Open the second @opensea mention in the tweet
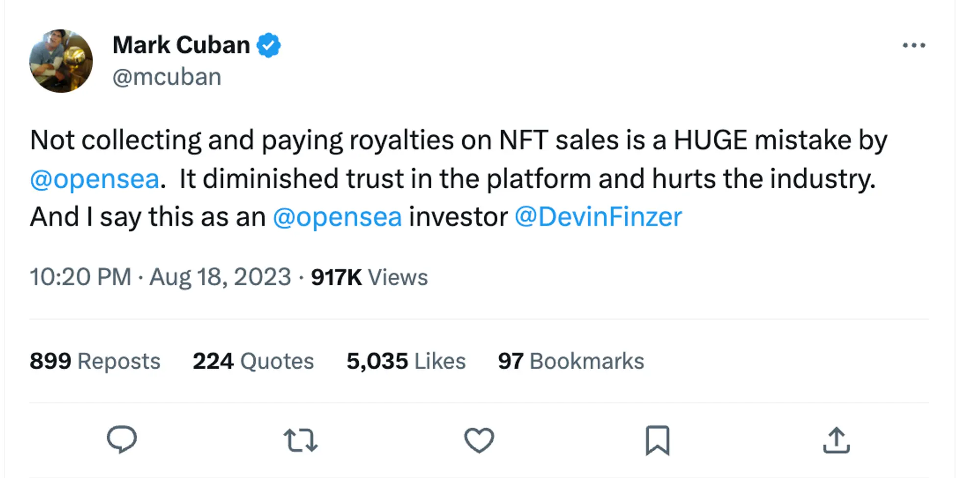 click(338, 216)
